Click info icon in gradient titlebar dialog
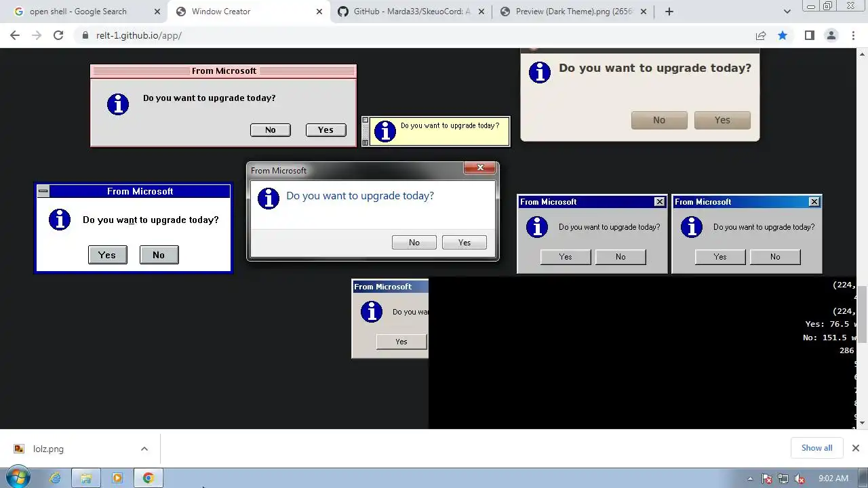 (x=692, y=227)
